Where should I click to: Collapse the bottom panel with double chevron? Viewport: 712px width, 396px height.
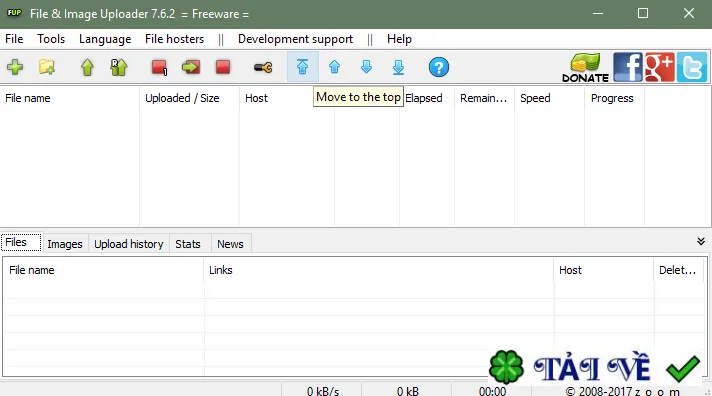click(x=701, y=242)
